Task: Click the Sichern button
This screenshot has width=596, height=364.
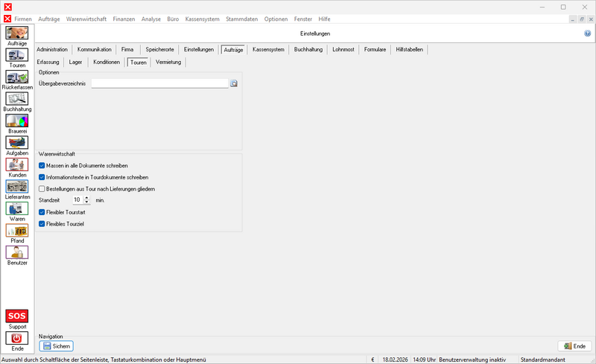Action: point(57,346)
